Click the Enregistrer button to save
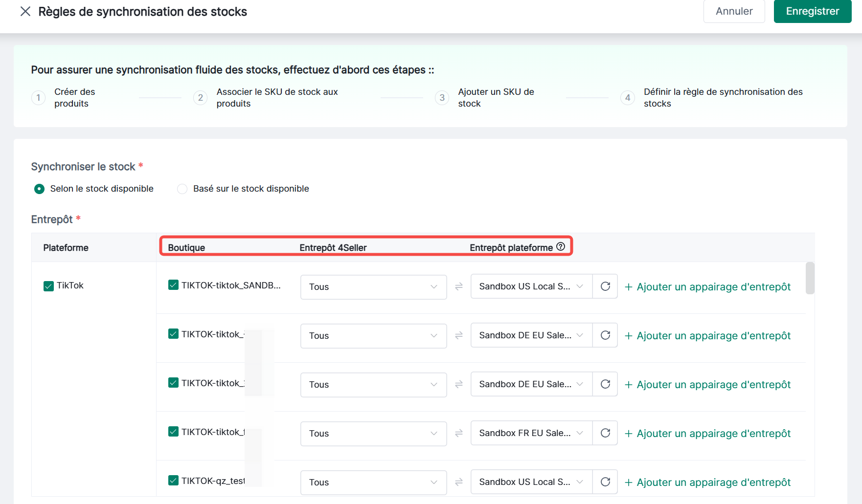The image size is (862, 504). pos(812,11)
